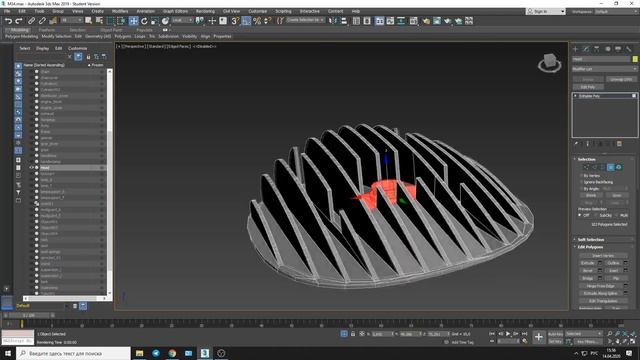The width and height of the screenshot is (640, 360).
Task: Activate the Select and Scale tool
Action: click(155, 21)
